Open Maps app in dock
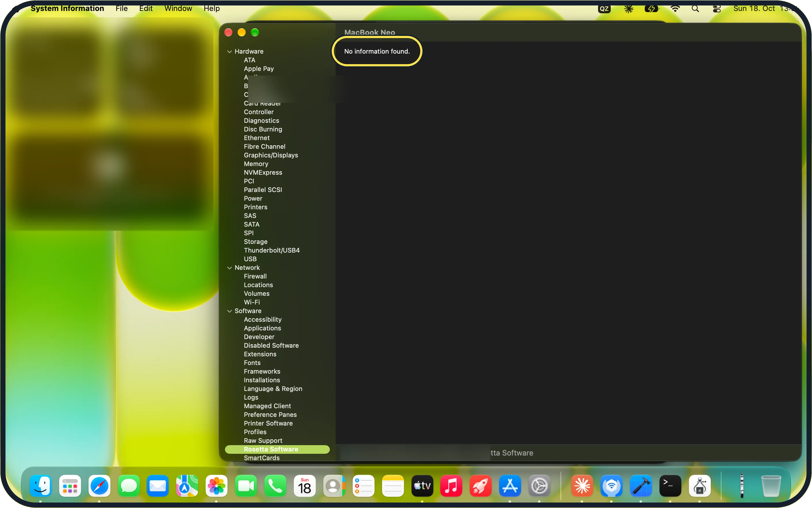 coord(187,486)
